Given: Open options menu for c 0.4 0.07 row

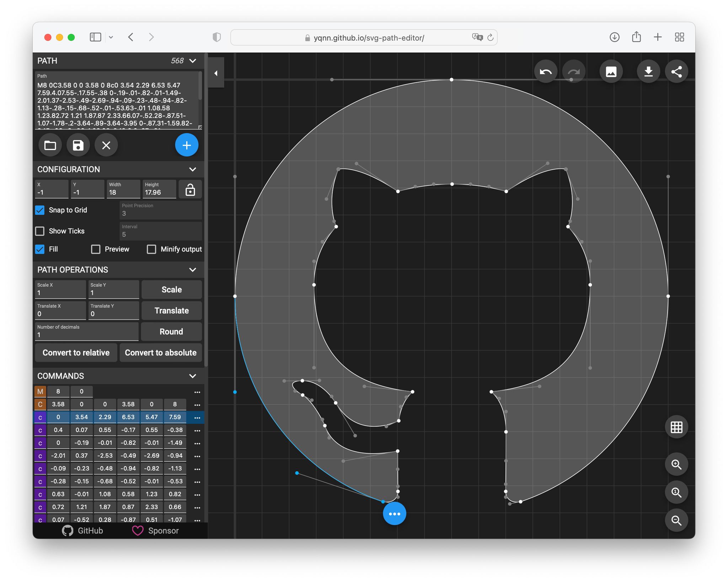Looking at the screenshot, I should point(197,430).
